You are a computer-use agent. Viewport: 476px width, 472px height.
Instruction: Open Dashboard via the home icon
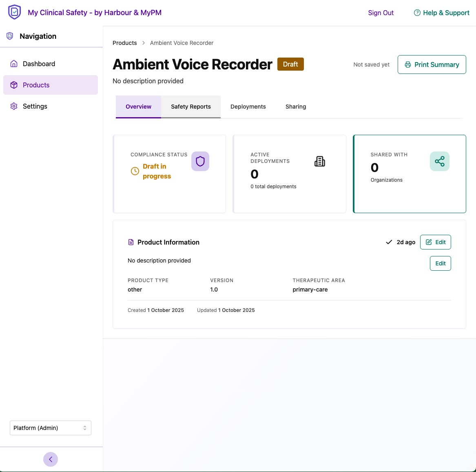coord(14,64)
